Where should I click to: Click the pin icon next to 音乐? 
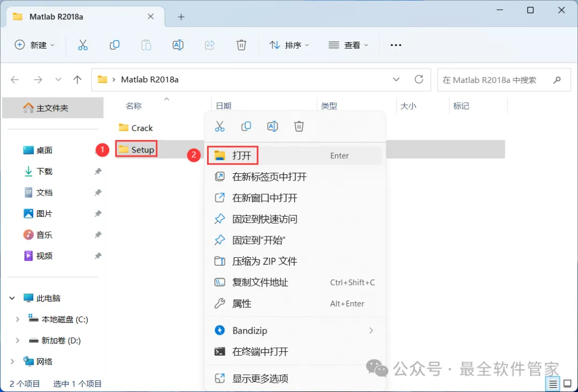pyautogui.click(x=98, y=235)
